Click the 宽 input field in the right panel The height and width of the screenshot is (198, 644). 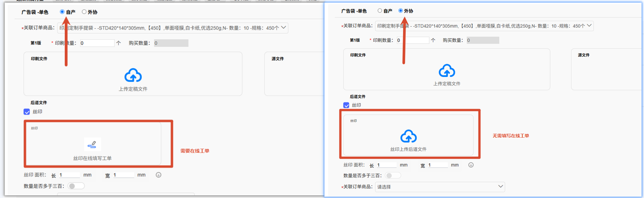(x=438, y=165)
